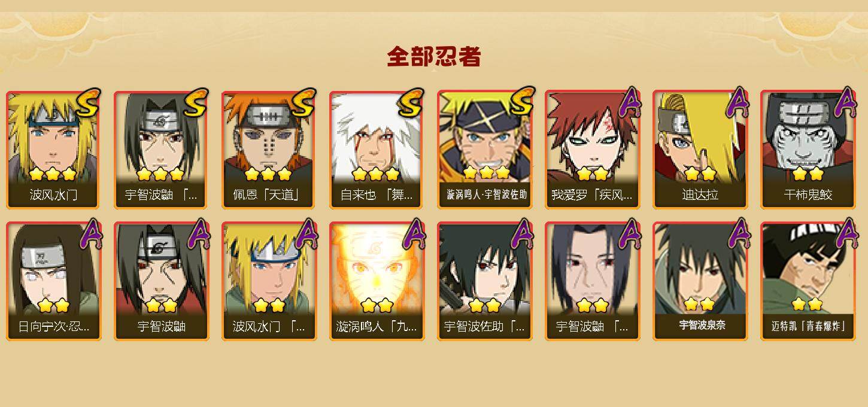Choose the 迈特凯「青春爆炸」 card

tap(808, 281)
